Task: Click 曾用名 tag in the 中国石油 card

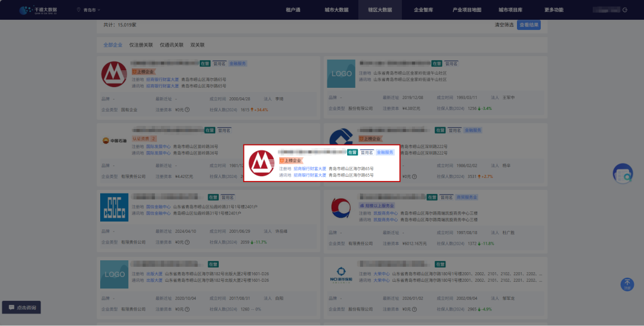Action: tap(224, 130)
